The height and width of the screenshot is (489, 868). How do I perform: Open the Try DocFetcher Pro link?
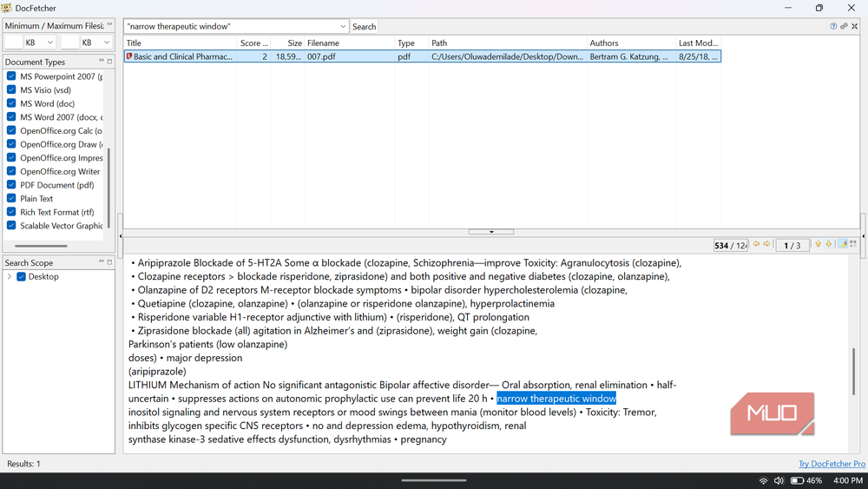(x=832, y=464)
